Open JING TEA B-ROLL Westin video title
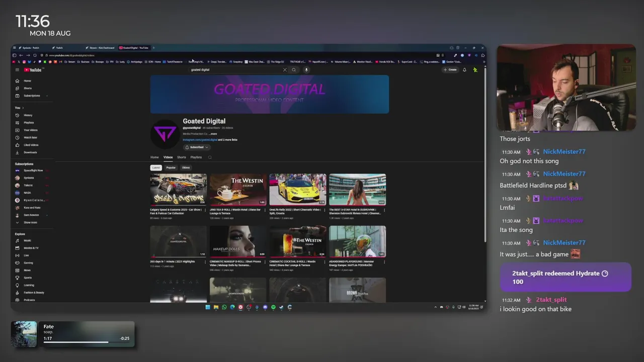The height and width of the screenshot is (362, 644). coord(235,211)
